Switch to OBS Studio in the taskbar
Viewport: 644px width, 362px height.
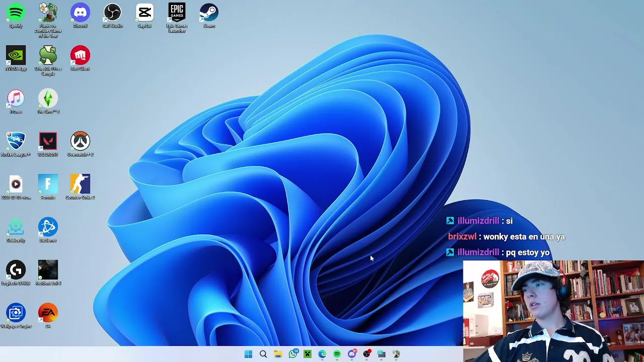tap(367, 354)
